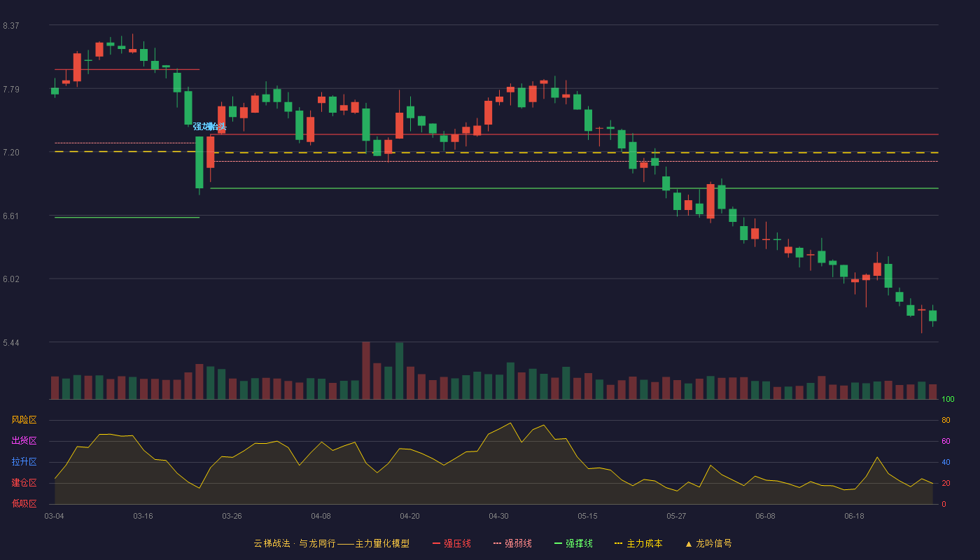The width and height of the screenshot is (980, 560).
Task: Select the 低吸区 zone label
Action: [24, 503]
